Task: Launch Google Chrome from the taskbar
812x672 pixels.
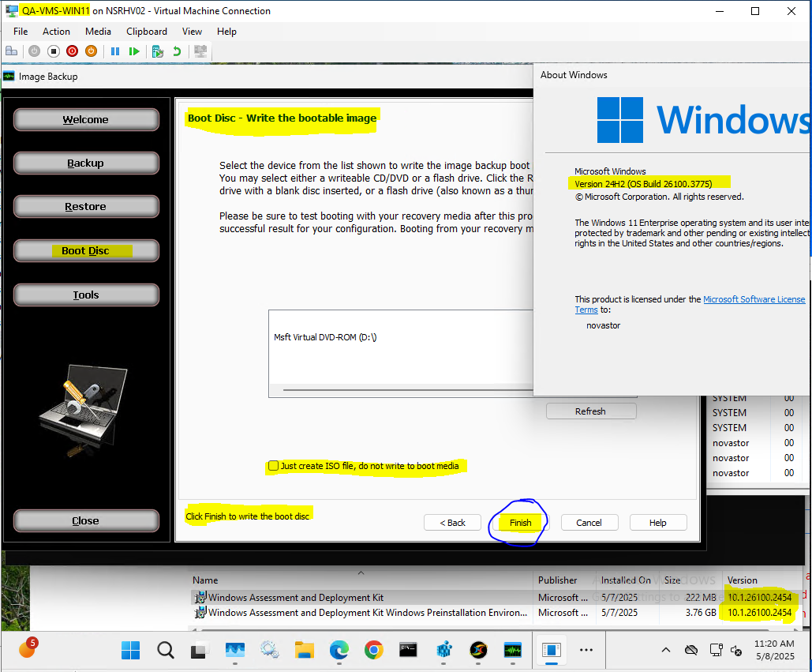Action: [374, 650]
